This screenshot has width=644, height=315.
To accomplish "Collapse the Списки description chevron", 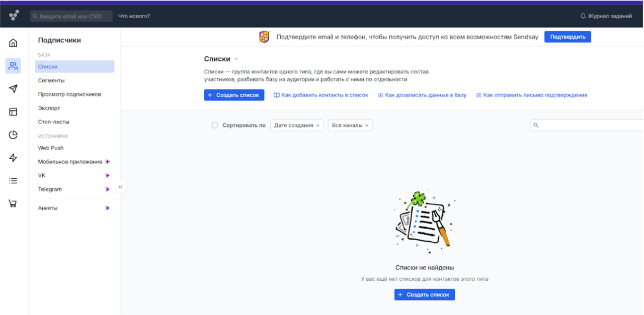I will tap(236, 59).
